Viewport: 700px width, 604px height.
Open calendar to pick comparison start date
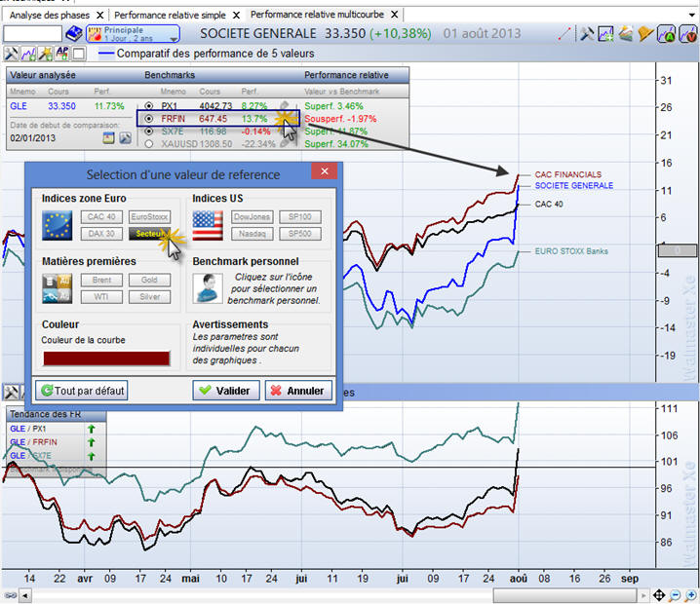pyautogui.click(x=108, y=137)
